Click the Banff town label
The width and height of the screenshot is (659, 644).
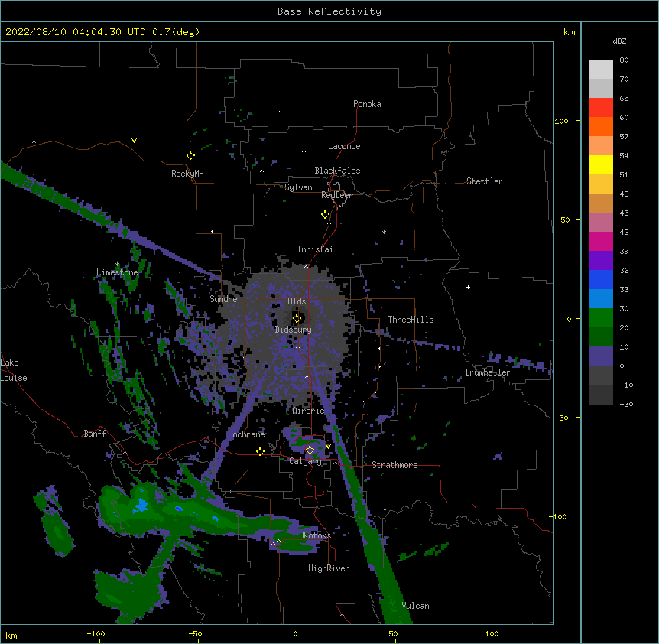[x=95, y=434]
